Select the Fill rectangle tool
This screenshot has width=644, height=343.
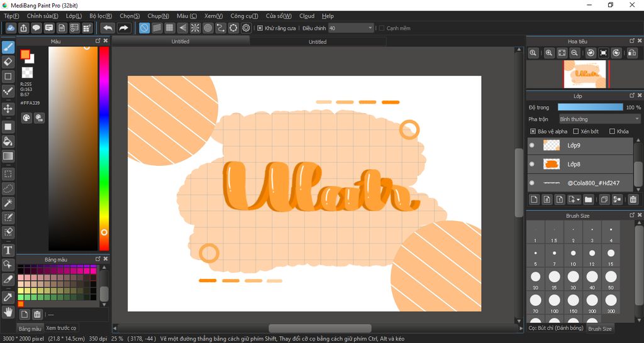pos(8,127)
